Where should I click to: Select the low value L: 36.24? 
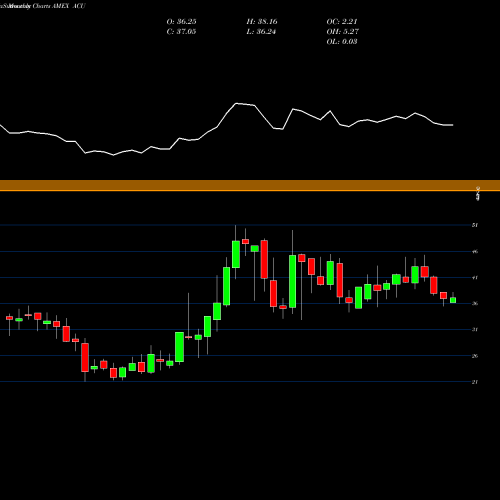261,32
